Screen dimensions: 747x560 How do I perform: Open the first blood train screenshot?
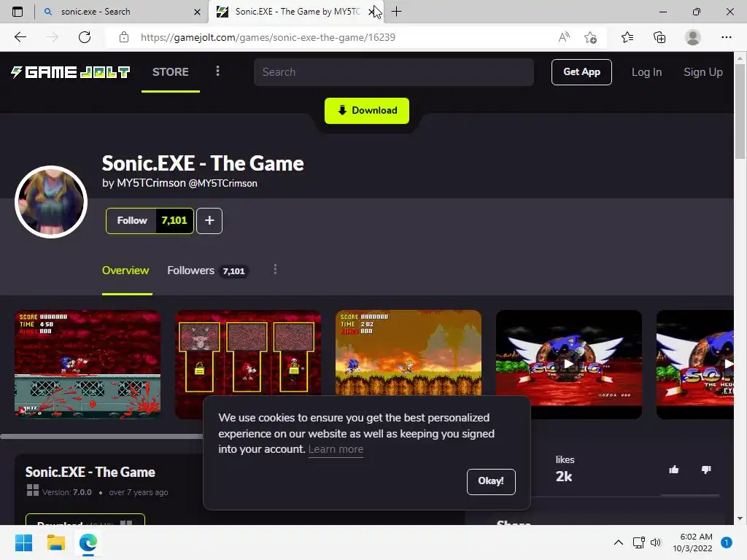click(x=88, y=365)
